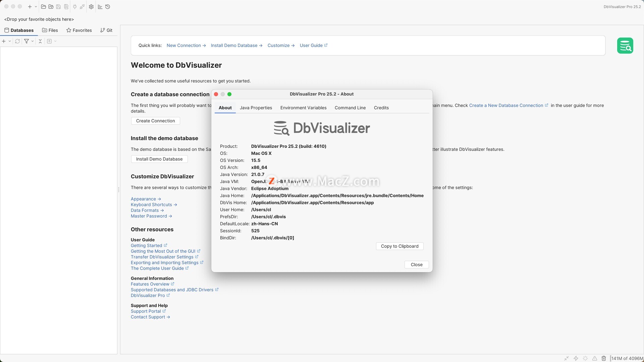Open the dropdown beside boxed up-arrow icon
Image resolution: width=644 pixels, height=362 pixels.
(x=55, y=41)
